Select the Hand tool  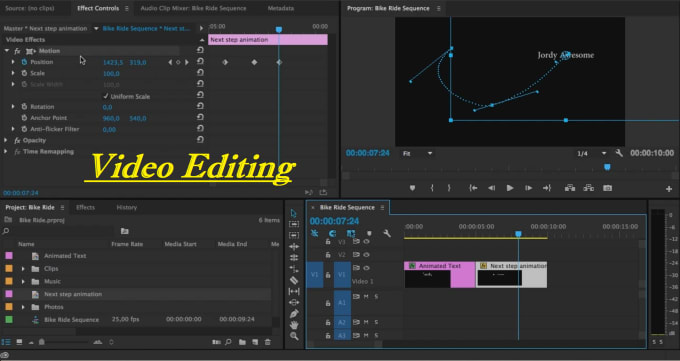point(294,325)
